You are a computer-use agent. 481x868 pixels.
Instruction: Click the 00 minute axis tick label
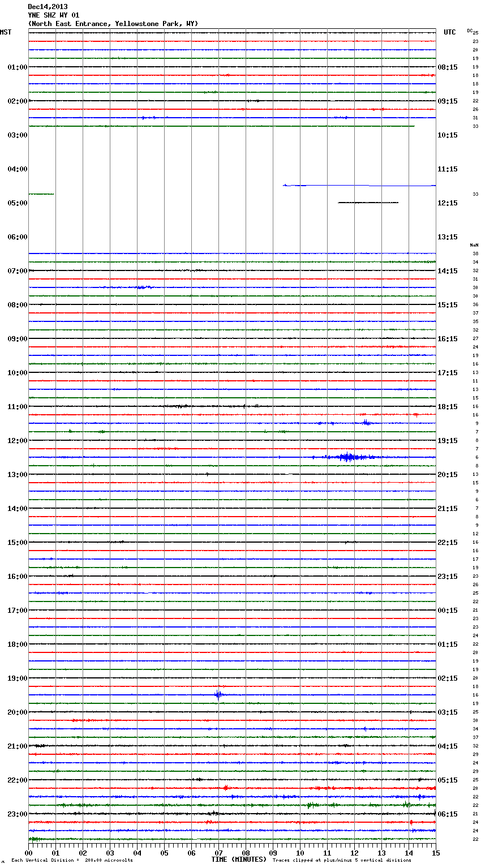coord(29,853)
